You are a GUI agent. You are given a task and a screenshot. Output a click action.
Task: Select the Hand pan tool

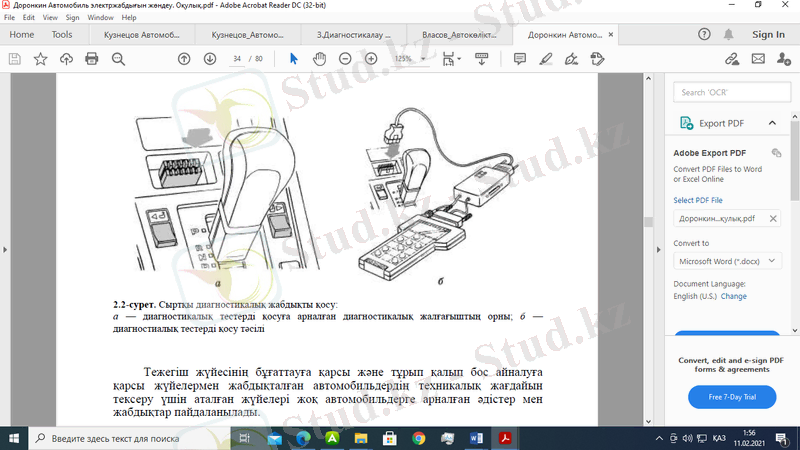tap(319, 59)
